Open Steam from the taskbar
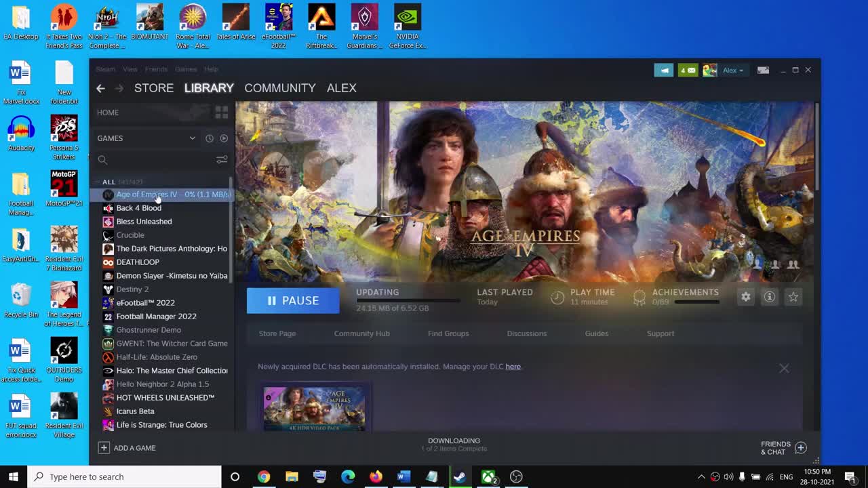Screen dimensions: 868x488 coord(460,476)
